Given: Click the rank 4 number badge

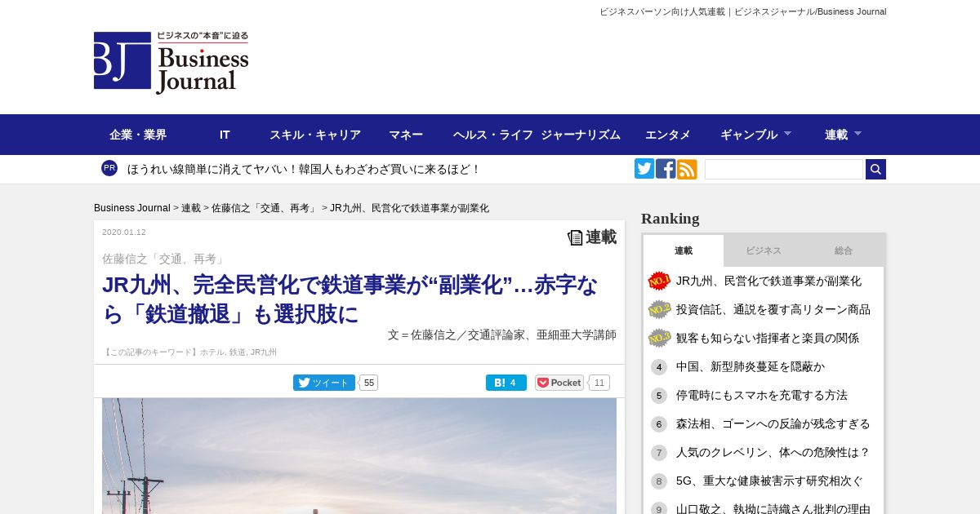Looking at the screenshot, I should coord(659,367).
